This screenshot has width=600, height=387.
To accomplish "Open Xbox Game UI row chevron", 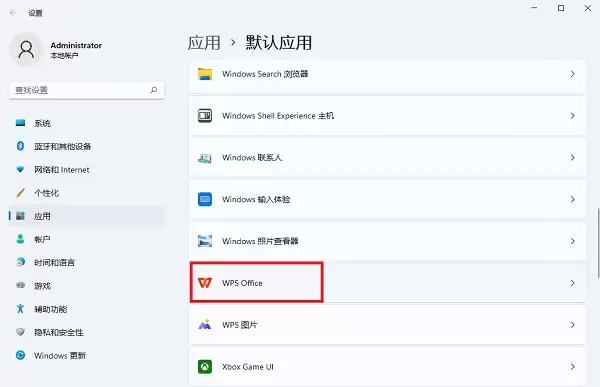I will pyautogui.click(x=572, y=367).
